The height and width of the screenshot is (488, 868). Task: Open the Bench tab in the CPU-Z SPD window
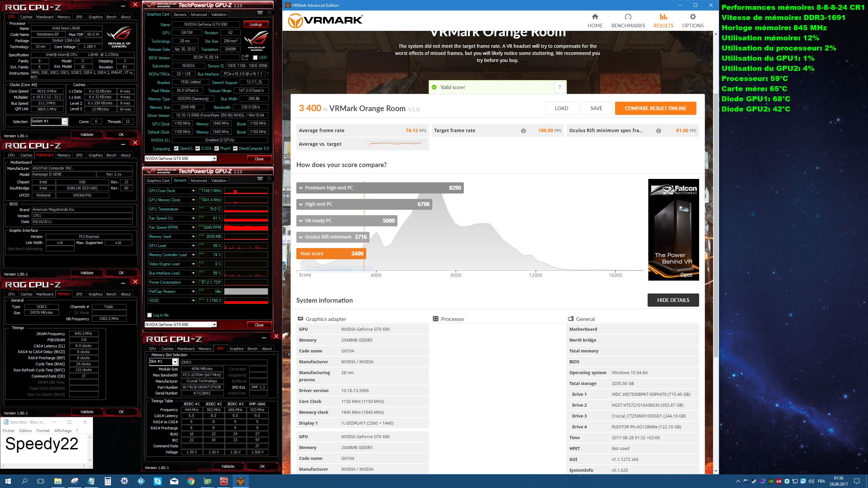click(252, 349)
